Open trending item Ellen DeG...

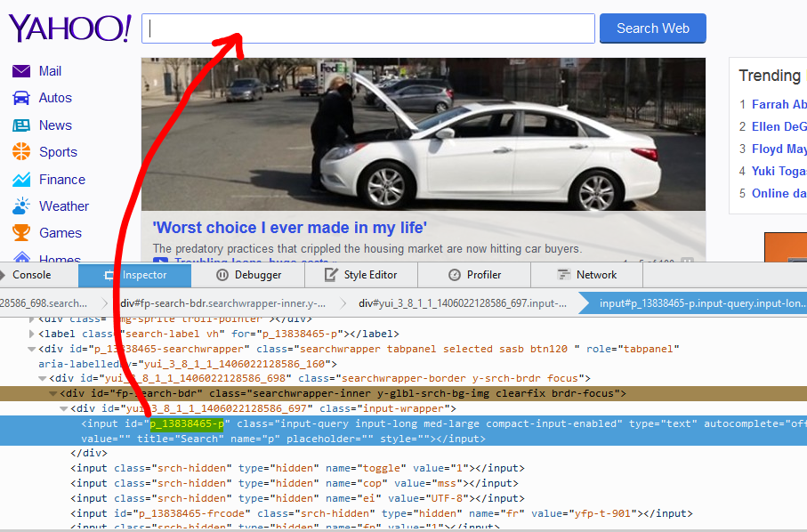click(x=779, y=126)
